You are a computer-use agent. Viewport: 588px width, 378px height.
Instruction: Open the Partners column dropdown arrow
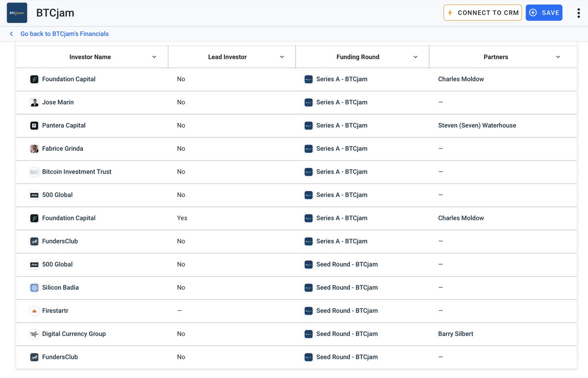(558, 57)
